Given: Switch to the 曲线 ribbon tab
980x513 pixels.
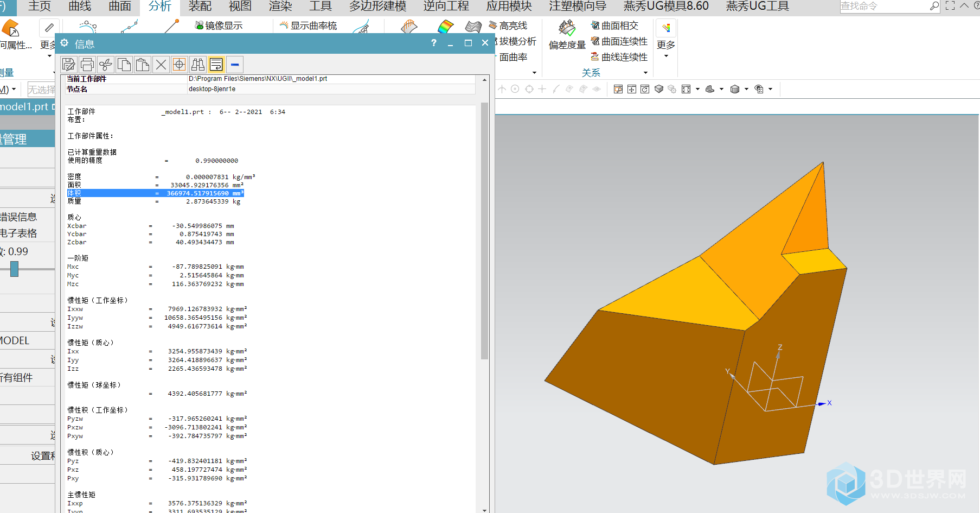Looking at the screenshot, I should point(80,7).
